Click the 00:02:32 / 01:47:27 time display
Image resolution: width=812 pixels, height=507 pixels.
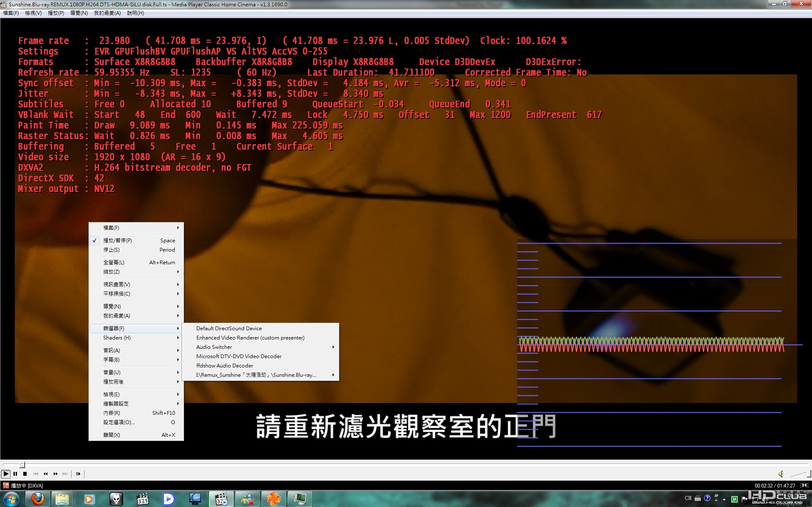pyautogui.click(x=775, y=486)
